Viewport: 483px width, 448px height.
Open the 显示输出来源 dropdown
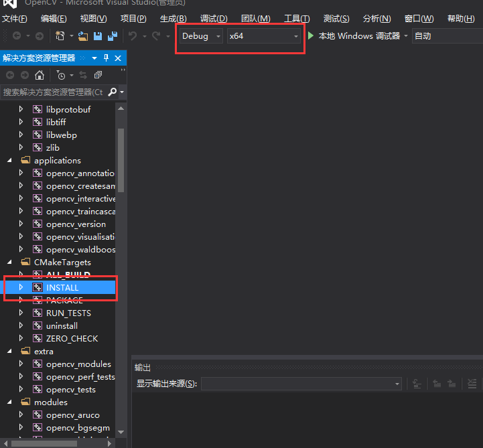301,384
